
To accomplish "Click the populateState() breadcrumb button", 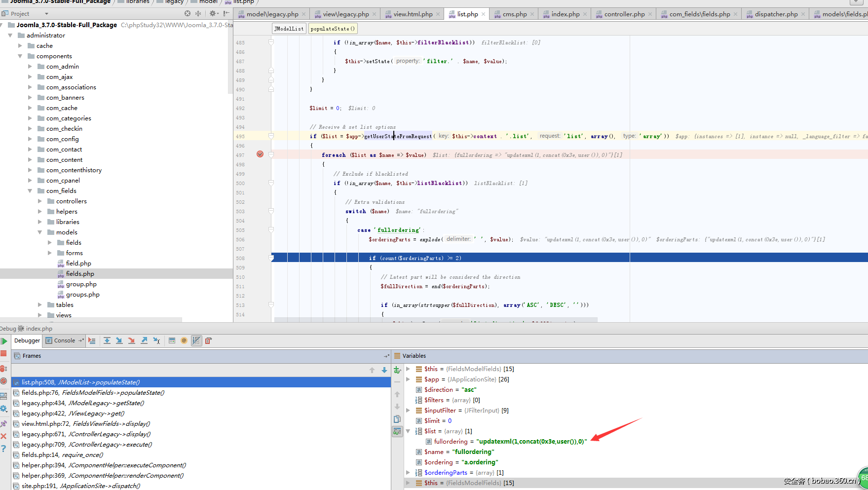I will pyautogui.click(x=333, y=29).
